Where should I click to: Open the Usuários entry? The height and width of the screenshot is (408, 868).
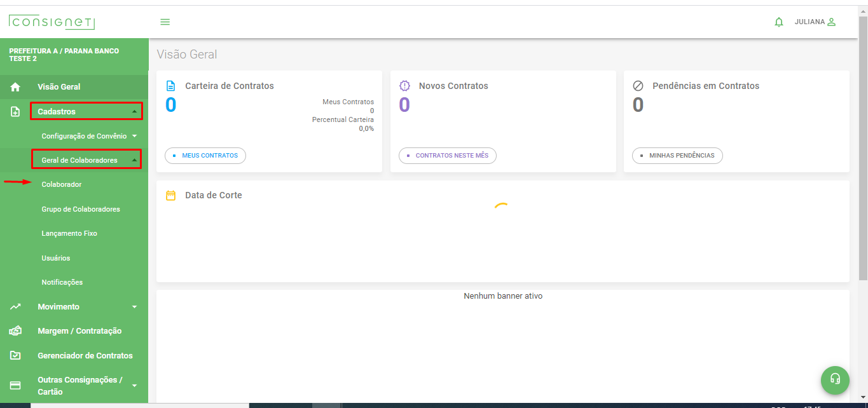click(56, 258)
